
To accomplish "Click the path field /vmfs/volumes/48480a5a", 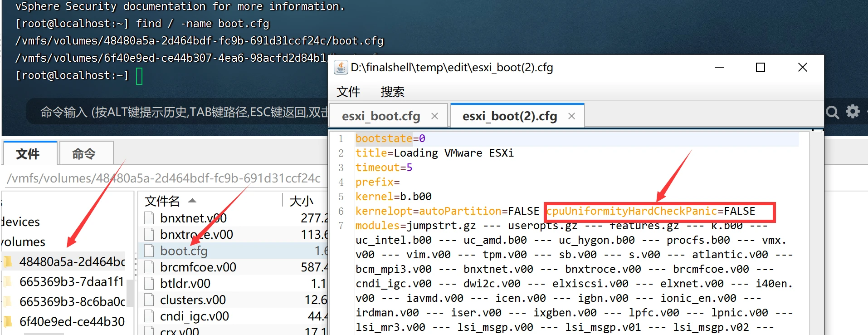I will coord(163,178).
